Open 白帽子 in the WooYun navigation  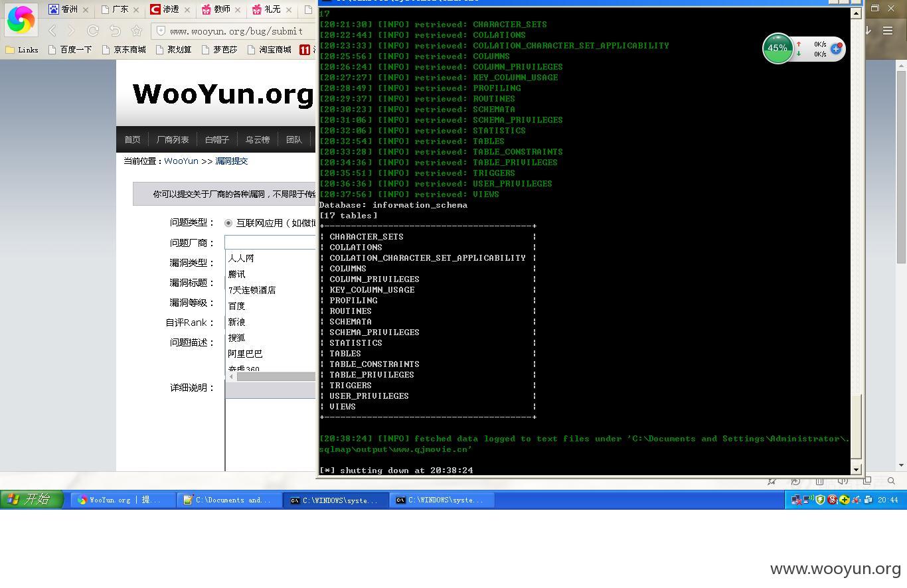[217, 139]
